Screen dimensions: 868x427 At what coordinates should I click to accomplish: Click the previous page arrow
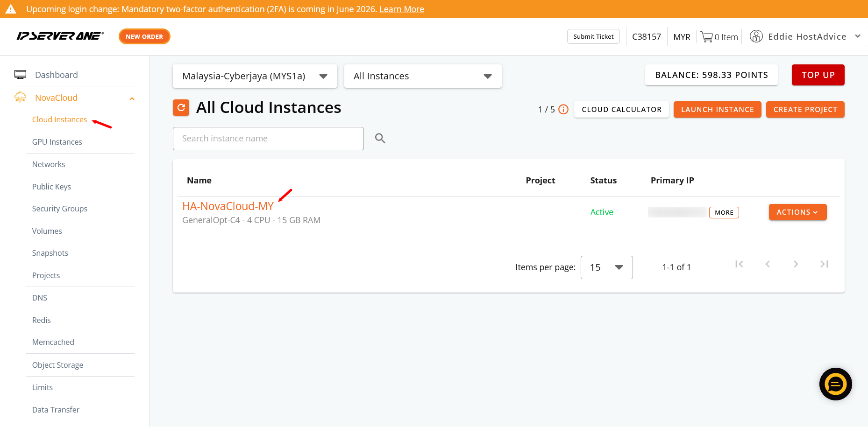[x=768, y=264]
